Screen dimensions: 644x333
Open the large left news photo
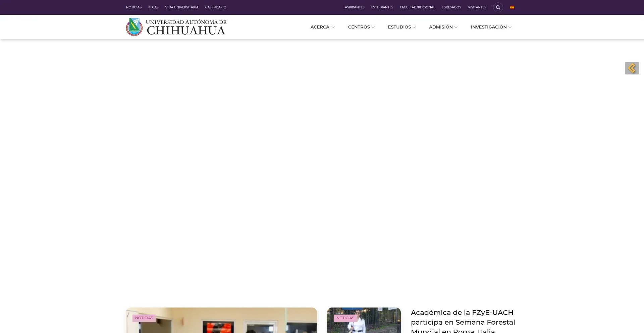(221, 320)
